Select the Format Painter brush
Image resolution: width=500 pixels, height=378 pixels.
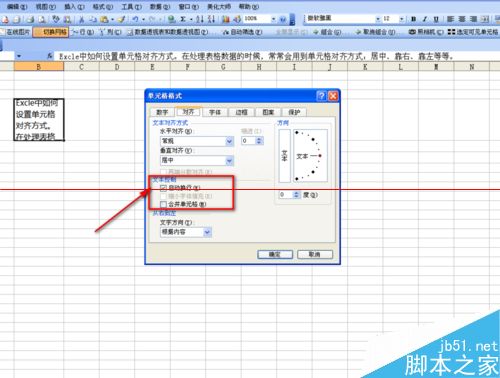122,20
